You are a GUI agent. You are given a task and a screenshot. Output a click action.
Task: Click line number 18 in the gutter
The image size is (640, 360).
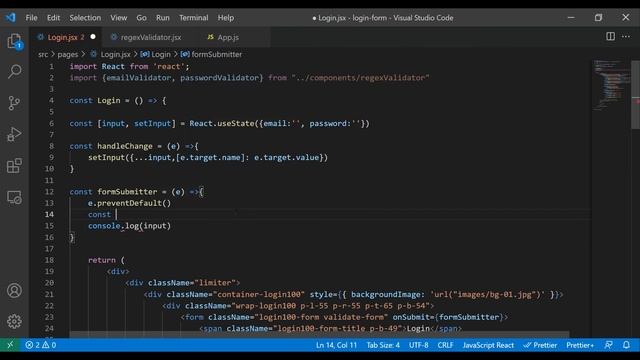49,260
